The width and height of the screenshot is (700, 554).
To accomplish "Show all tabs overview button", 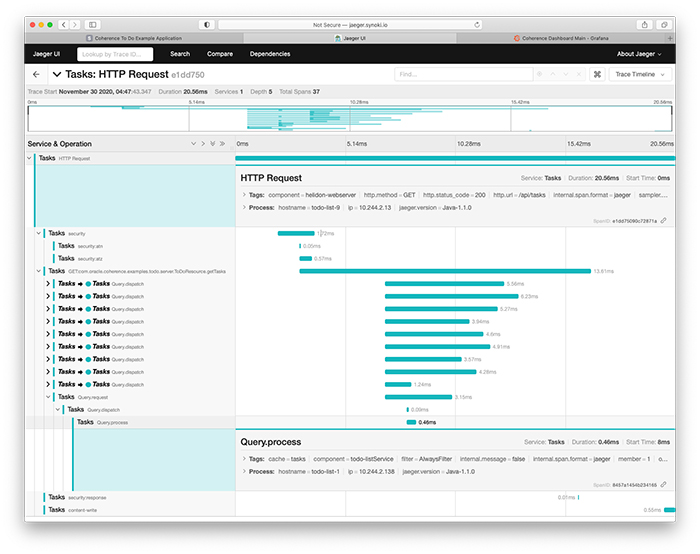I will (664, 25).
